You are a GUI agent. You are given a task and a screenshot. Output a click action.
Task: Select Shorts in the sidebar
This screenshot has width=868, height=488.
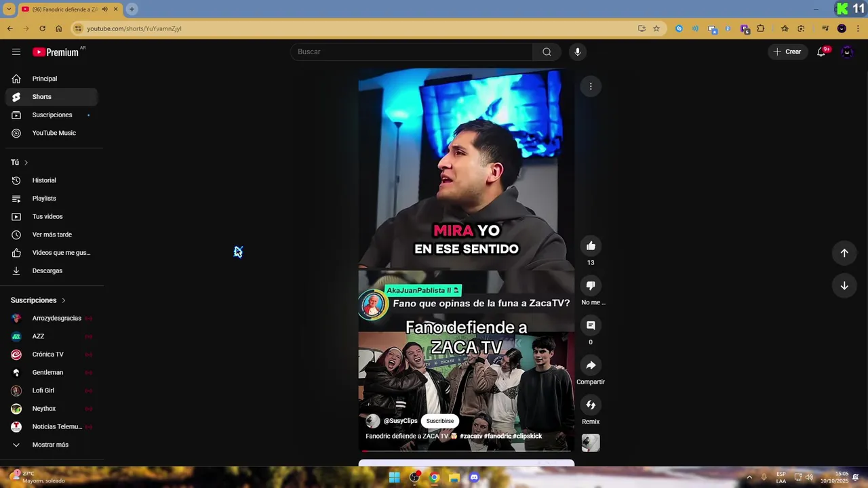[x=52, y=97]
